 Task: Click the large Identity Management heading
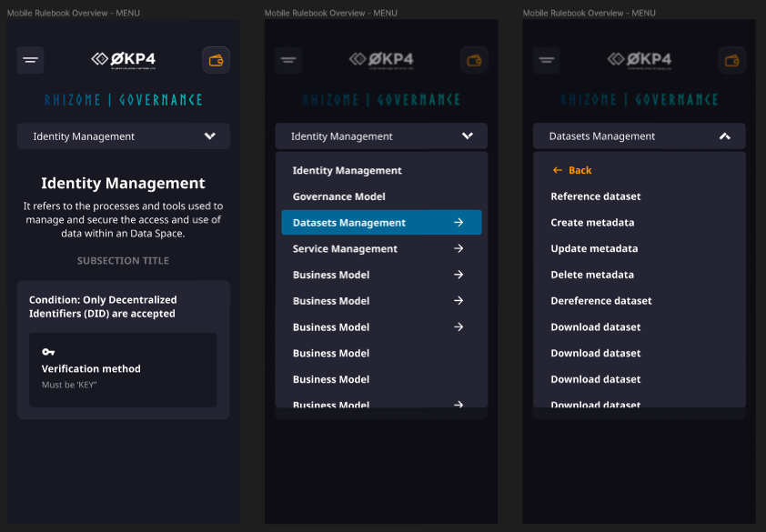click(123, 183)
